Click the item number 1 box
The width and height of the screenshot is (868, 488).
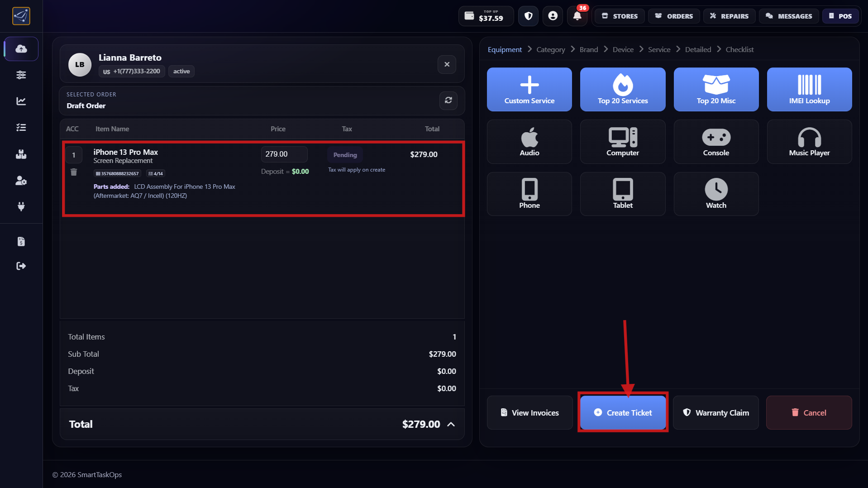74,155
